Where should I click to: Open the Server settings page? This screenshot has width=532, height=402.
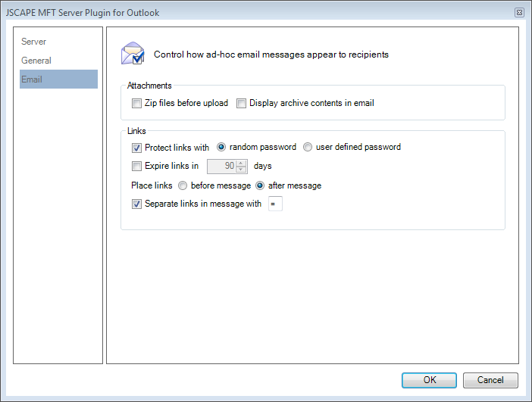tap(33, 42)
